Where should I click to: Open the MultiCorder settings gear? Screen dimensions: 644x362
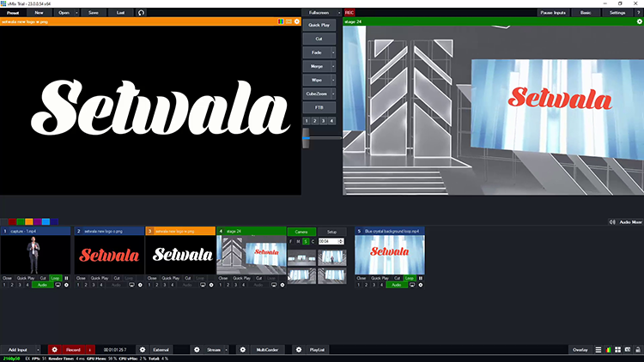pos(242,350)
